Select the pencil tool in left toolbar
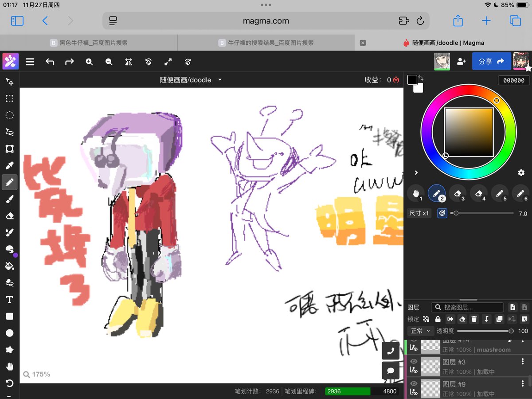Image resolution: width=532 pixels, height=399 pixels. pos(9,182)
